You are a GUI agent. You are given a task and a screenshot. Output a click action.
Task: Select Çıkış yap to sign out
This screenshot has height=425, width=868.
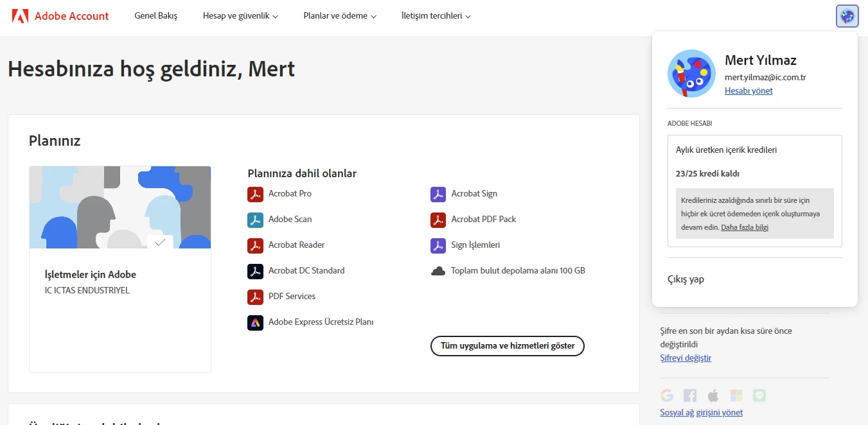686,279
